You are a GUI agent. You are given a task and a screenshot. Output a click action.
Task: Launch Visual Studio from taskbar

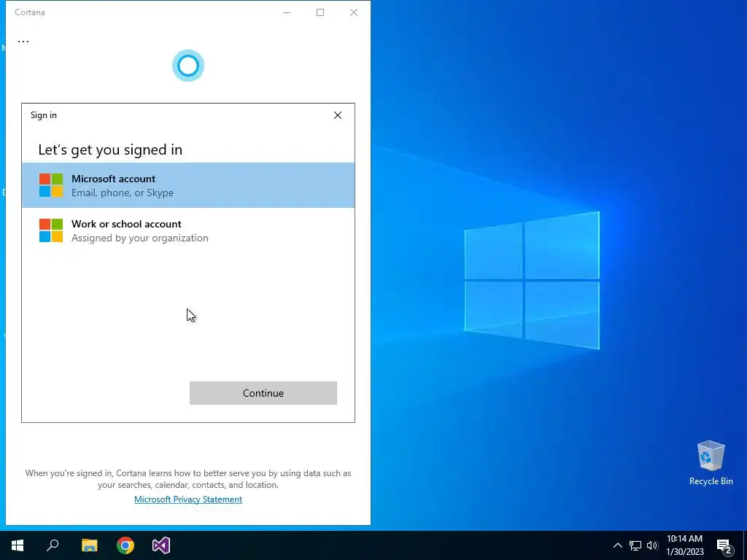[x=161, y=545]
